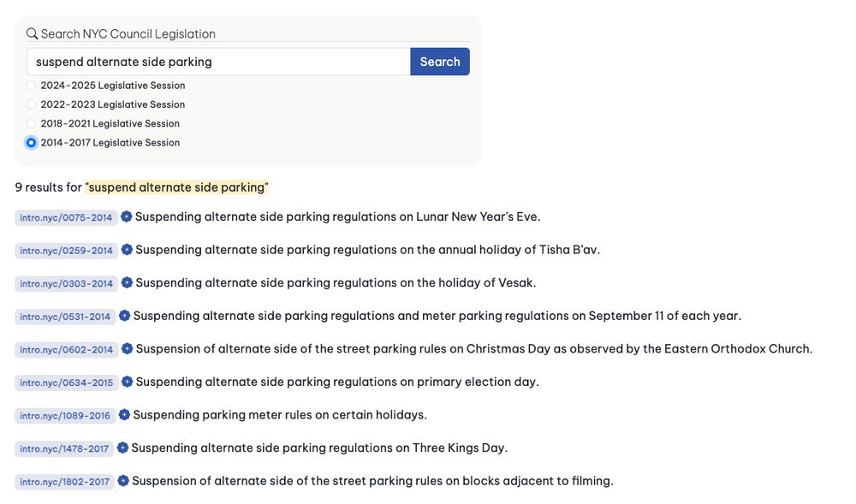
Task: Open the intro.nyc/1089-2016 link
Action: [65, 416]
